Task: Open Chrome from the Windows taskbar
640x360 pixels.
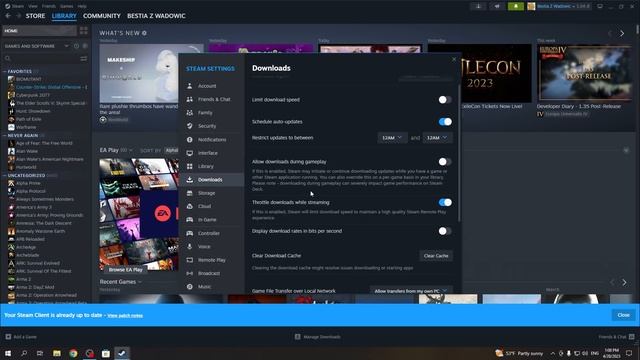Action: pos(73,353)
